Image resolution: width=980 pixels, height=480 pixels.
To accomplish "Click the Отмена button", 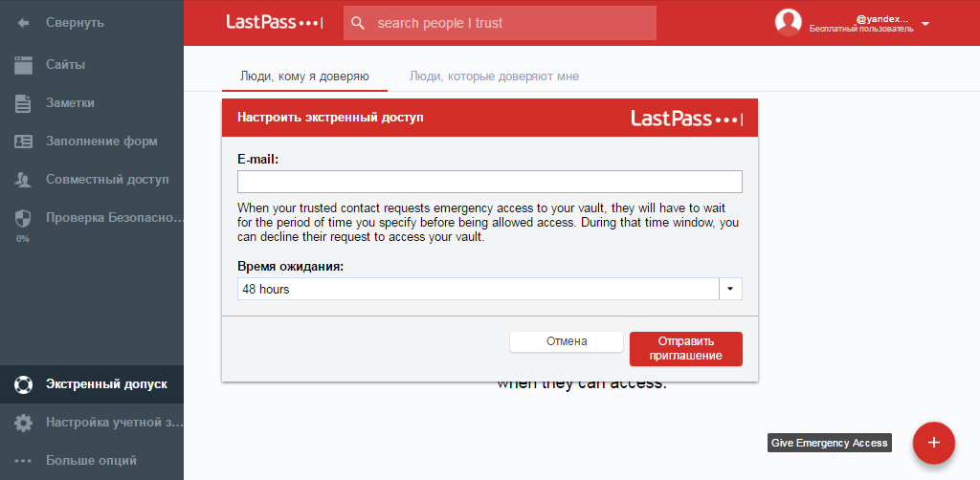I will point(567,341).
